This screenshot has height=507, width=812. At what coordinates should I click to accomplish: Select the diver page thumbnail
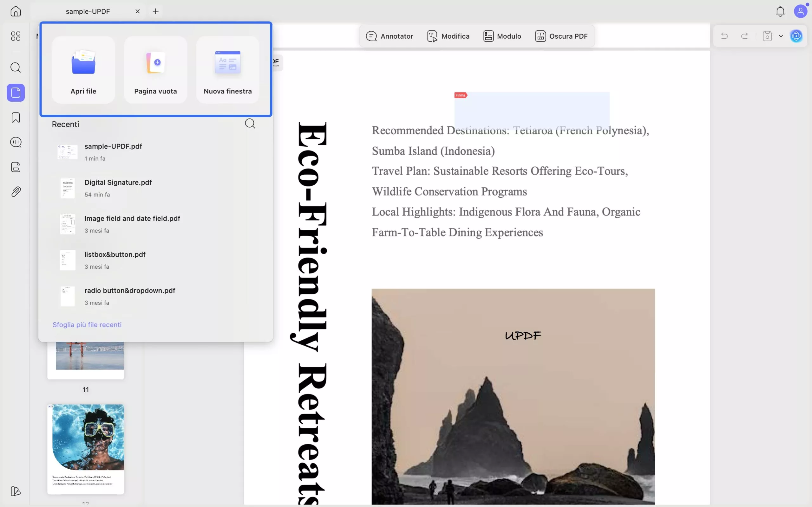click(86, 449)
